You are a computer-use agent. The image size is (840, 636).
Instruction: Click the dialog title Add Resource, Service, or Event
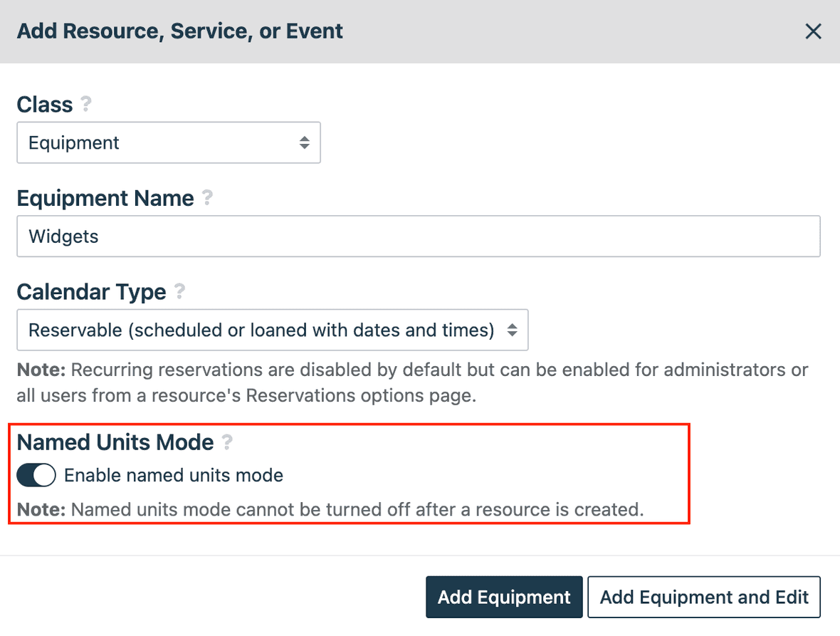(x=180, y=31)
